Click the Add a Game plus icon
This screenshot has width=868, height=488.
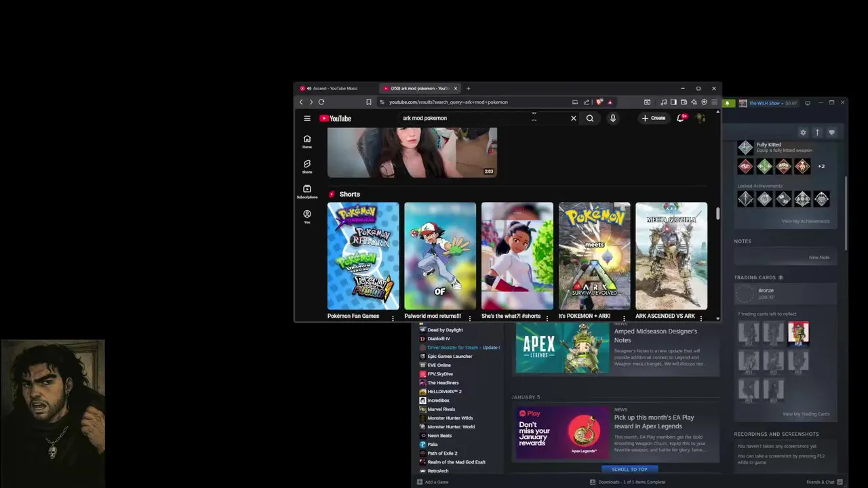420,482
